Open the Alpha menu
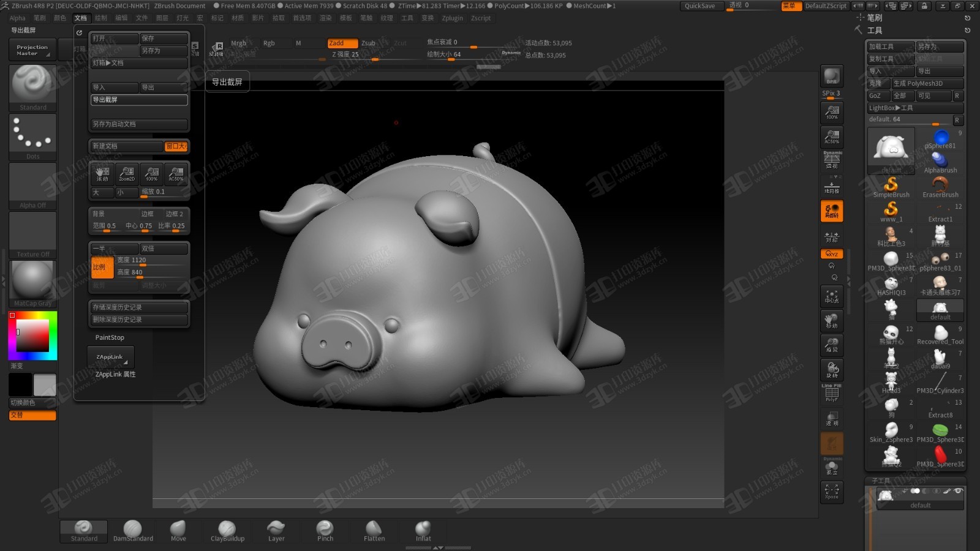 point(18,18)
